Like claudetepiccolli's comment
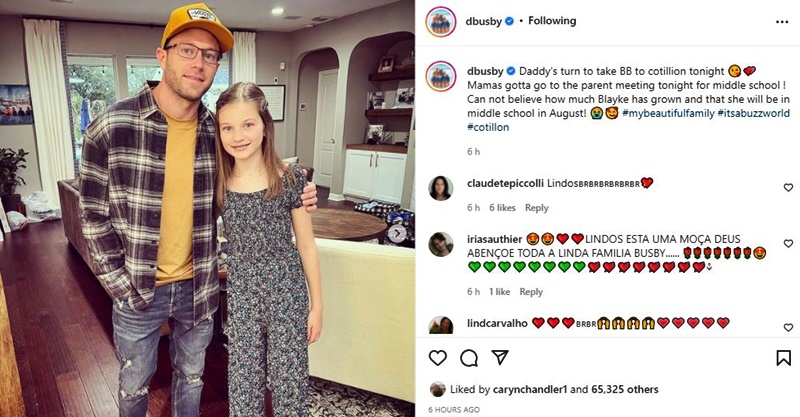The width and height of the screenshot is (800, 417). [788, 187]
